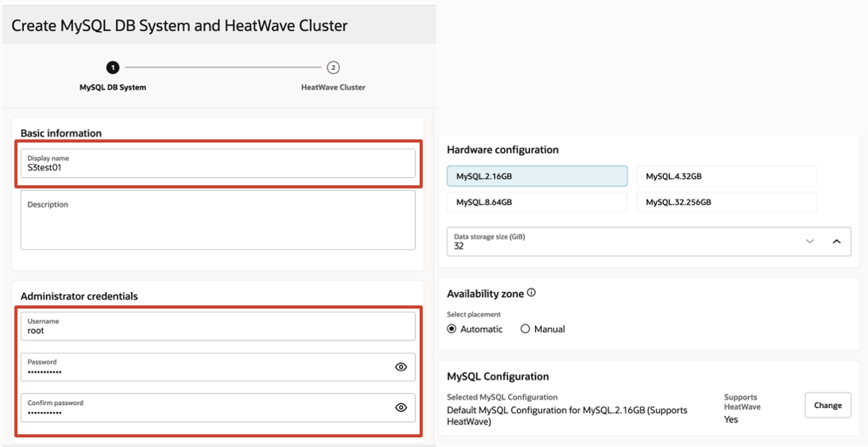Image resolution: width=868 pixels, height=447 pixels.
Task: Switch to the HeatWave Cluster step label
Action: click(x=333, y=87)
